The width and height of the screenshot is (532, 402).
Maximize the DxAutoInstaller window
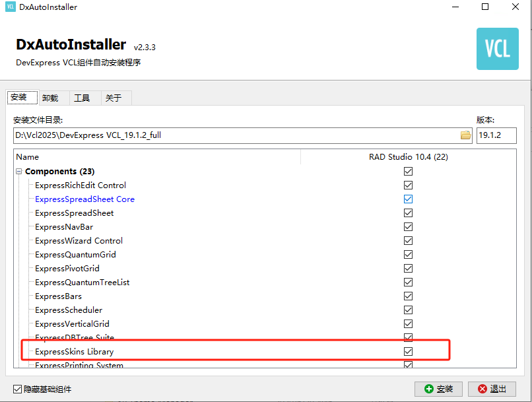(x=485, y=7)
